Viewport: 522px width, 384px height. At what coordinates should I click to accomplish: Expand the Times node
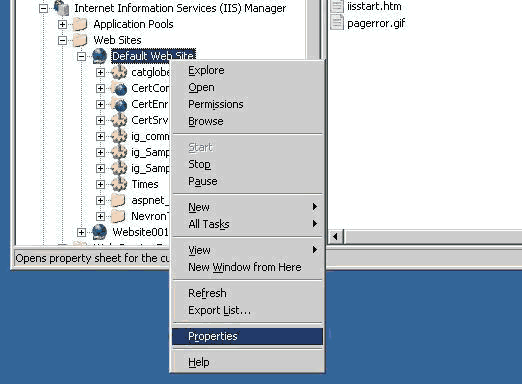pos(100,184)
